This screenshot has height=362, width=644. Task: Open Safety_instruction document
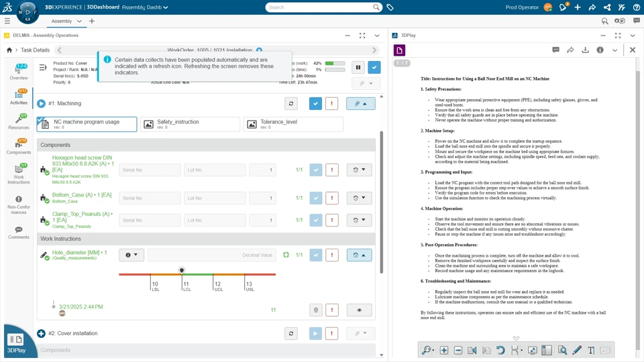click(190, 124)
